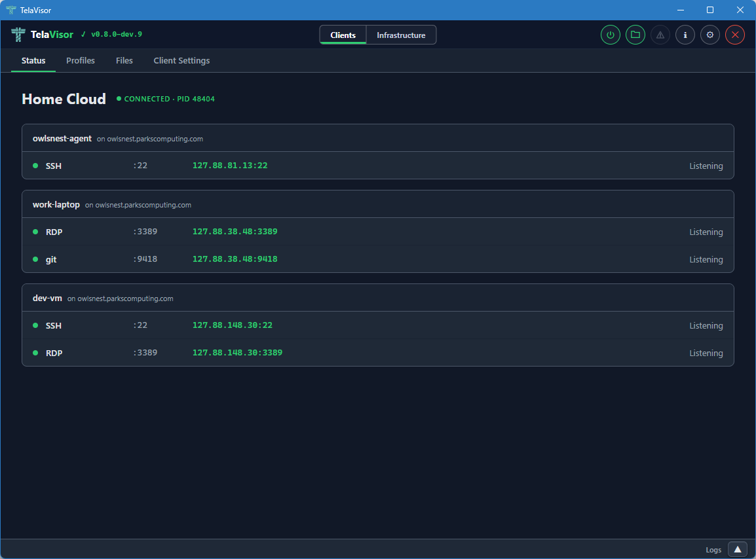Toggle the RDP status dot on work-laptop
This screenshot has width=756, height=559.
point(35,232)
